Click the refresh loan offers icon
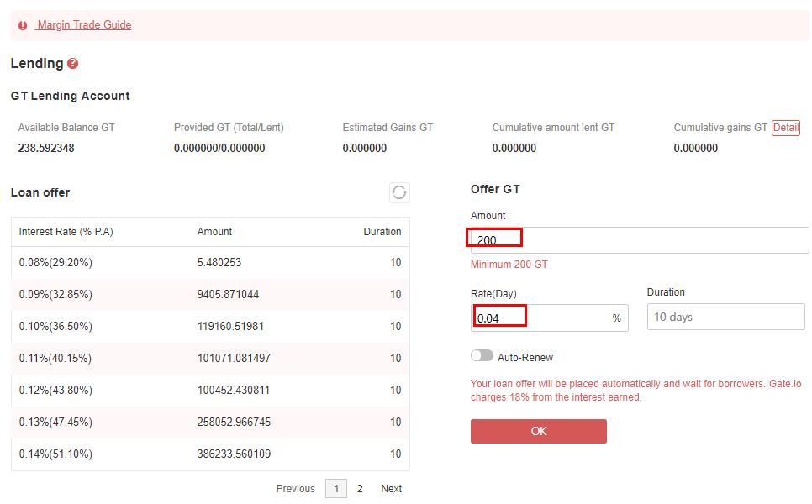Image resolution: width=812 pixels, height=504 pixels. (399, 192)
